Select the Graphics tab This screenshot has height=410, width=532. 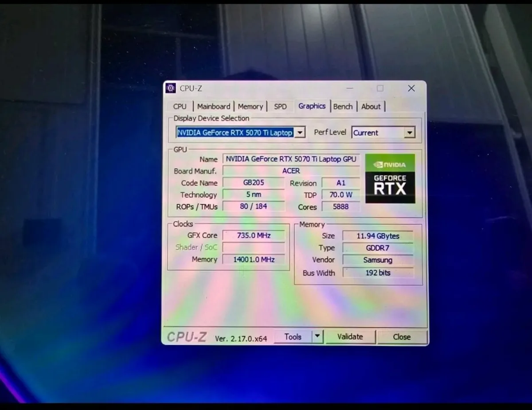coord(312,106)
